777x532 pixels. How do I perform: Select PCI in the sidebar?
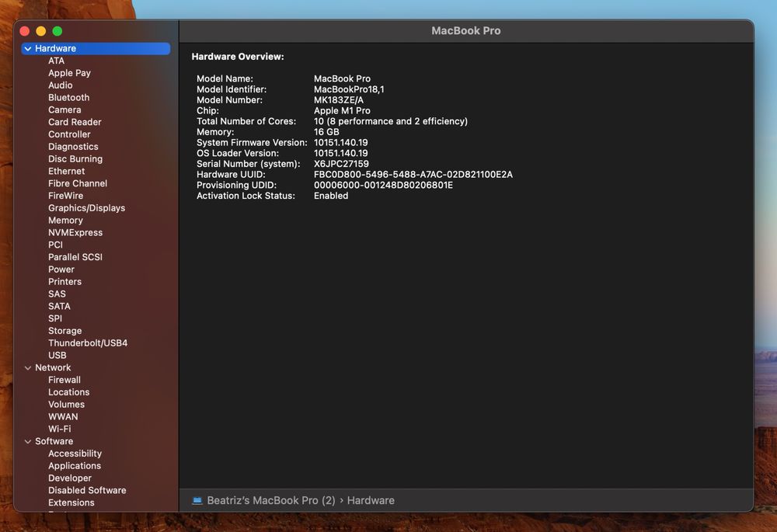(55, 245)
